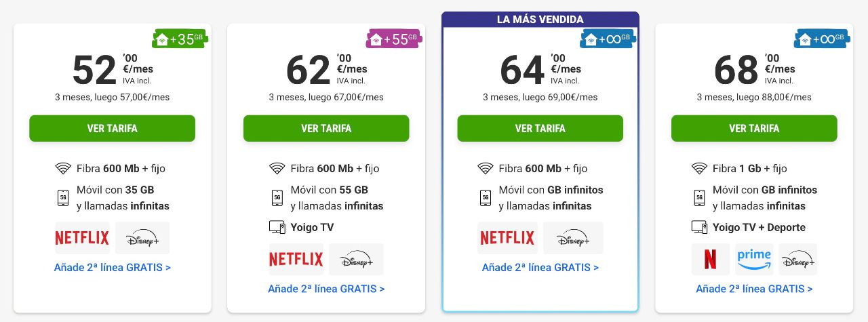
Task: Click the Netflix logo in the 52€ plan
Action: coord(82,238)
